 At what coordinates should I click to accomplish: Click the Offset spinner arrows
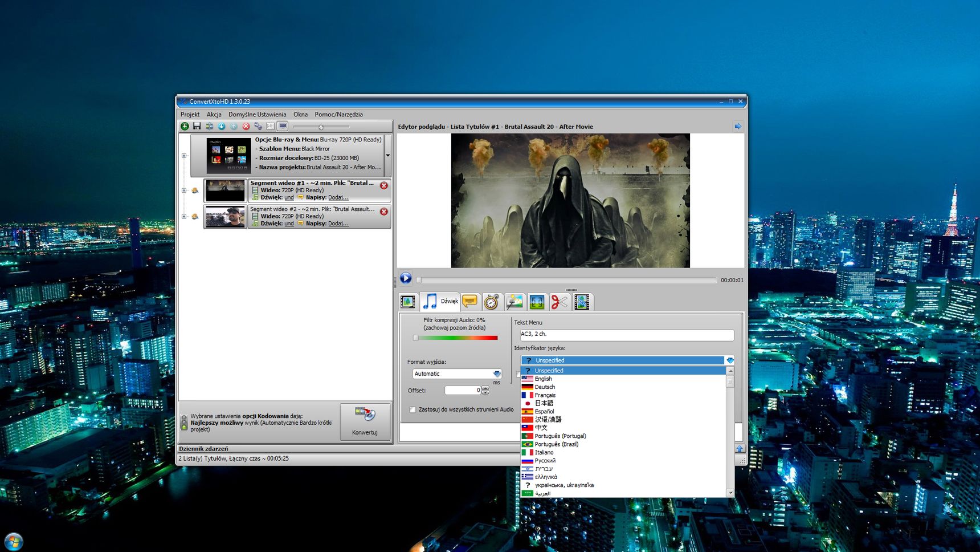[485, 390]
